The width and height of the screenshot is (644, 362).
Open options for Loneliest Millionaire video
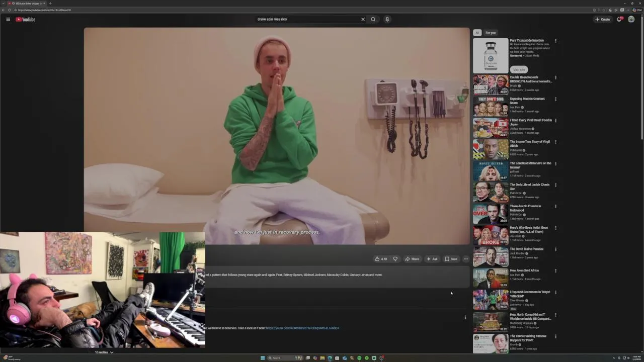coord(556,164)
